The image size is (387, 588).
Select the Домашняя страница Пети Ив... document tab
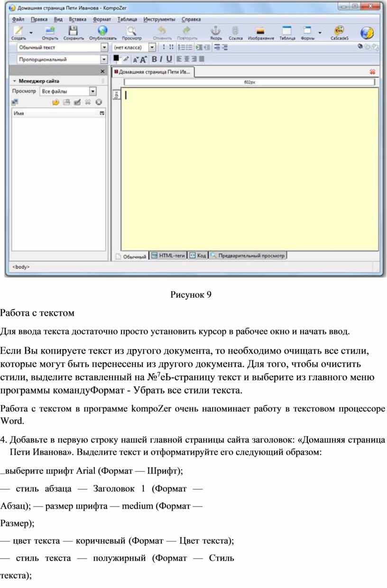coord(153,72)
